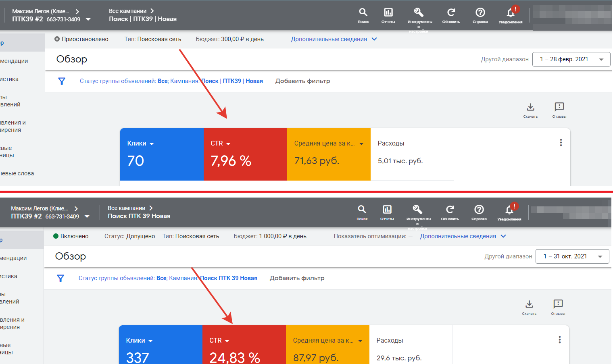Expand account switcher arrow above the enabled campaign
Screen dimensions: 613x364
tap(87, 216)
